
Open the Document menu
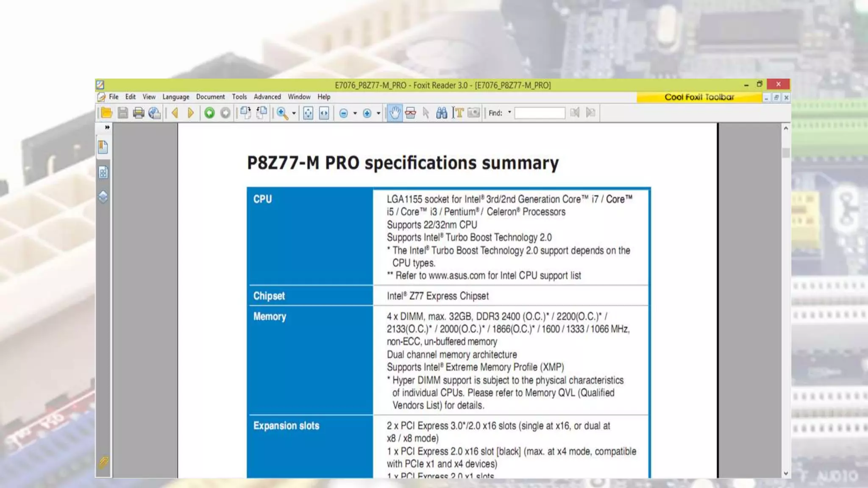click(x=210, y=97)
